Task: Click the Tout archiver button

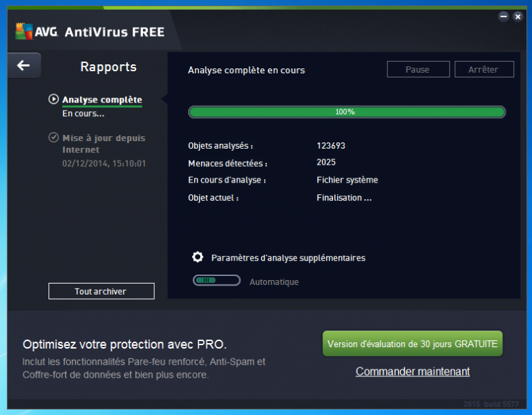Action: tap(101, 291)
